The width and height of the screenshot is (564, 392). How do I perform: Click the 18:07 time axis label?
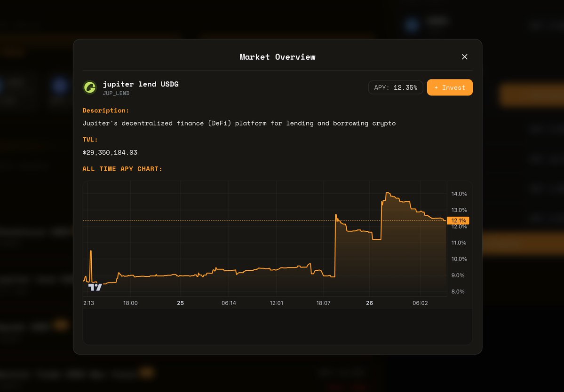tap(323, 303)
